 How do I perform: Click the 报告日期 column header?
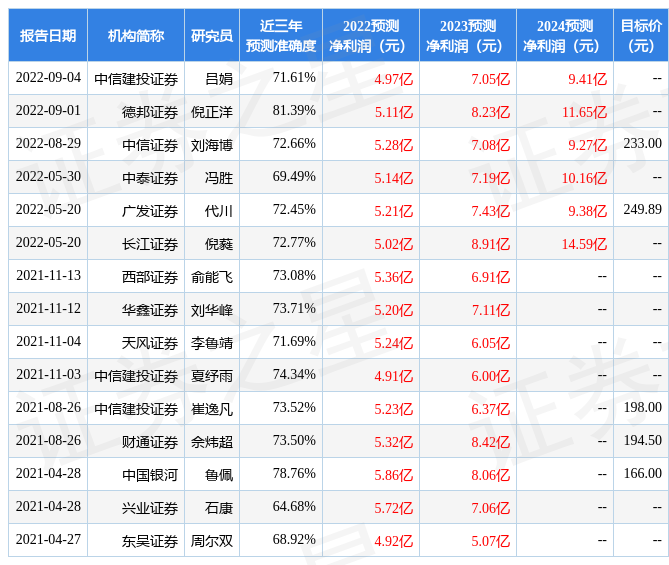click(x=48, y=35)
